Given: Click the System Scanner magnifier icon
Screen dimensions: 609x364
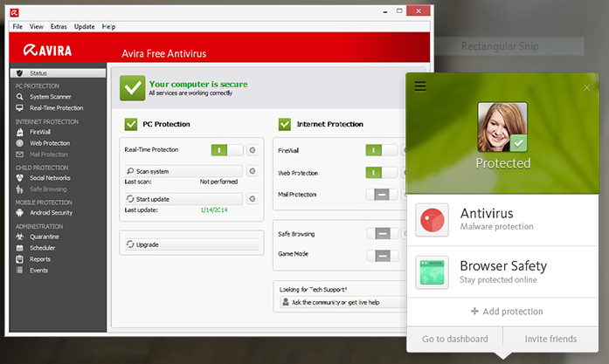Looking at the screenshot, I should [x=20, y=97].
